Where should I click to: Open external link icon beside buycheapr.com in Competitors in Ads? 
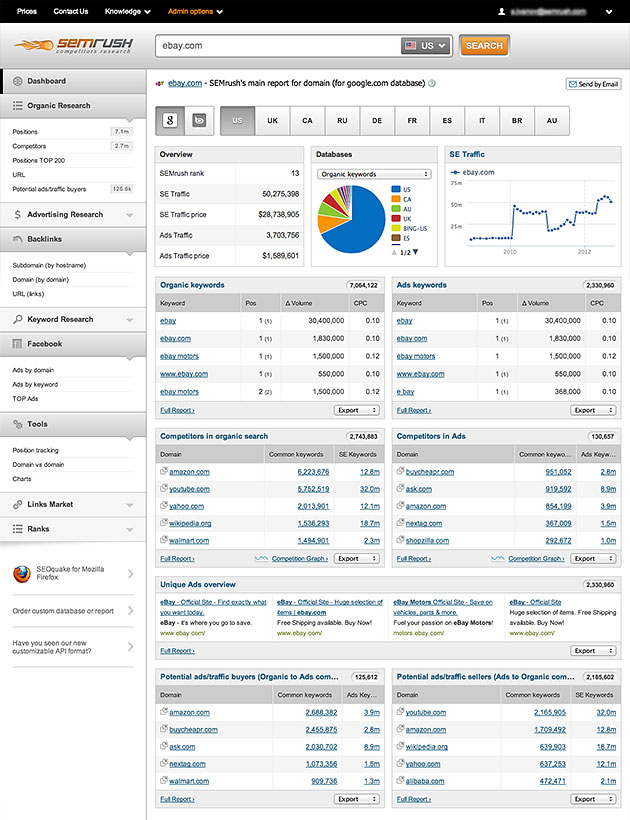point(400,471)
